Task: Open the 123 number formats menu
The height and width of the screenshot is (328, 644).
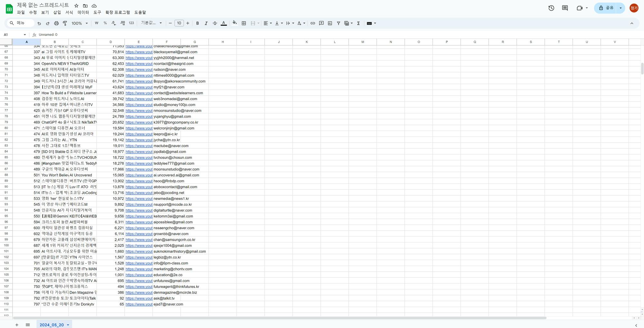Action: [x=131, y=23]
